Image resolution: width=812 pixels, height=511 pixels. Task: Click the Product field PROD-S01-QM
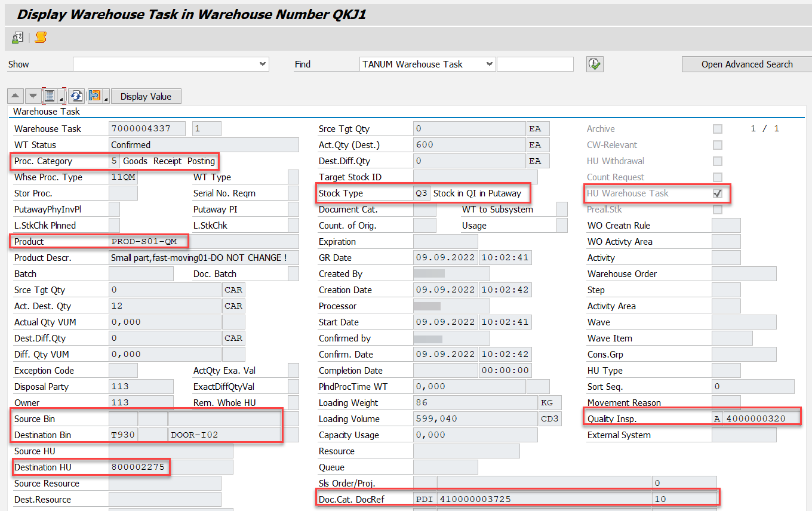tap(204, 242)
